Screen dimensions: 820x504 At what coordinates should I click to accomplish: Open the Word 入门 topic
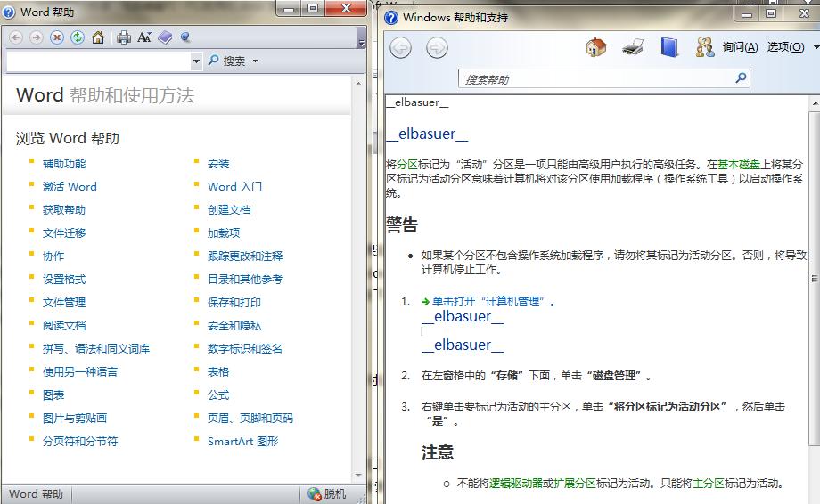pos(234,186)
